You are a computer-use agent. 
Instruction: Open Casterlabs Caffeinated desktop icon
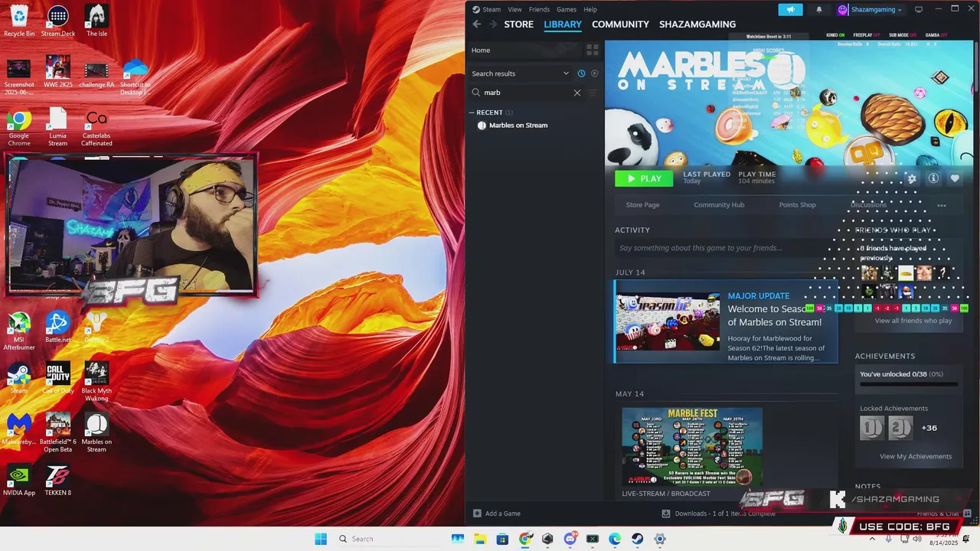click(96, 128)
